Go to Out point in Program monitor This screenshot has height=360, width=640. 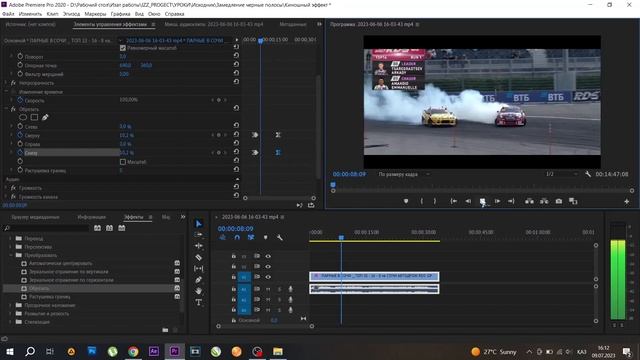[511, 201]
